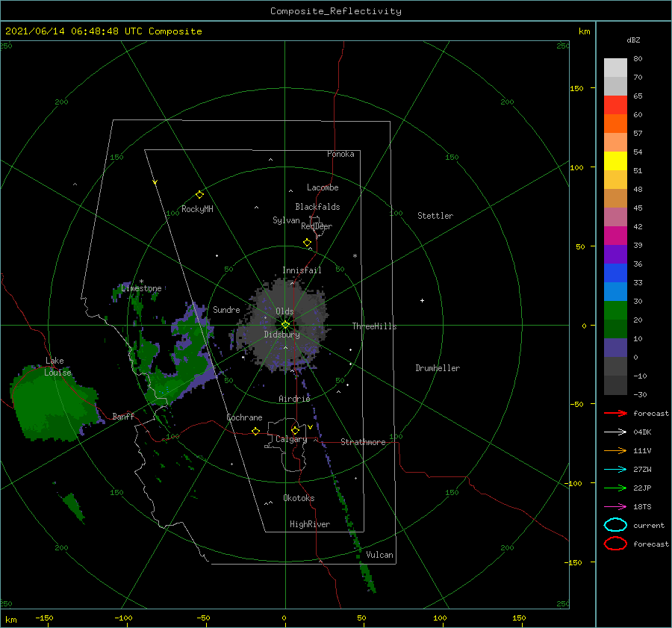Click the asterisk marker above Limestone
Screen dimensions: 672x628
(141, 282)
